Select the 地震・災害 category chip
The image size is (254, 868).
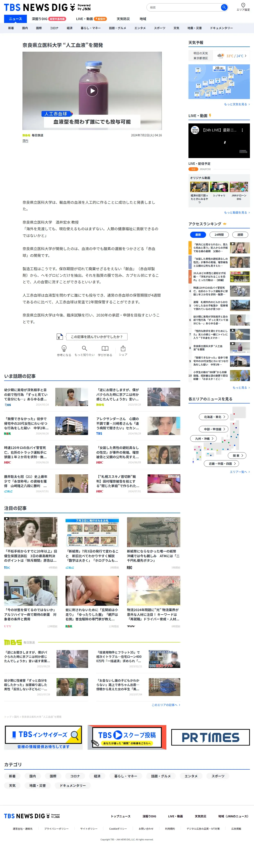(37, 785)
